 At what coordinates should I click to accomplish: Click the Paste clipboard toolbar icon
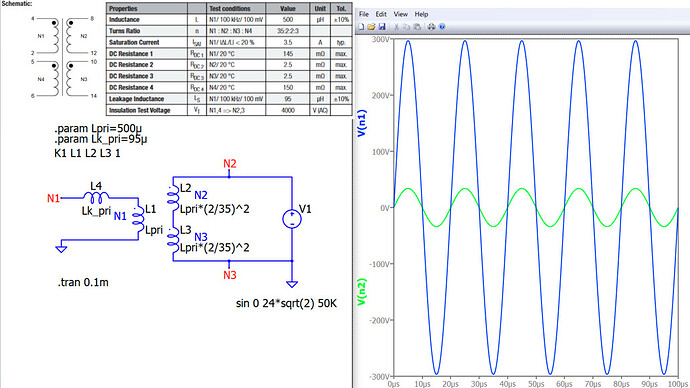click(417, 27)
